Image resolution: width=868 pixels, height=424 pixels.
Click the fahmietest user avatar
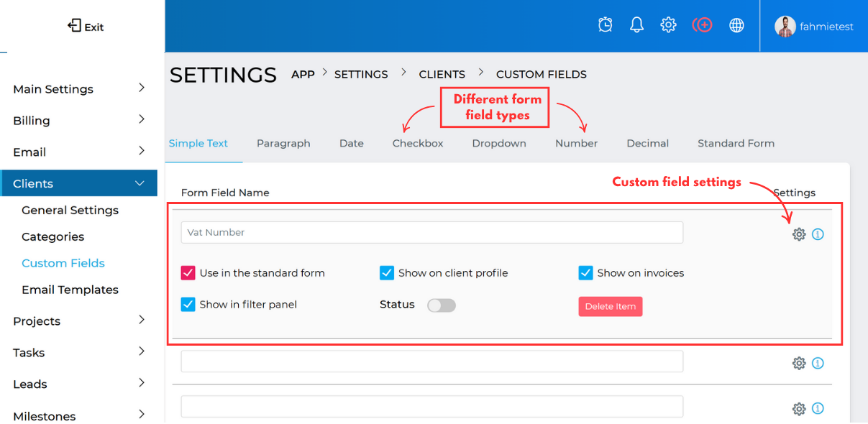point(785,27)
